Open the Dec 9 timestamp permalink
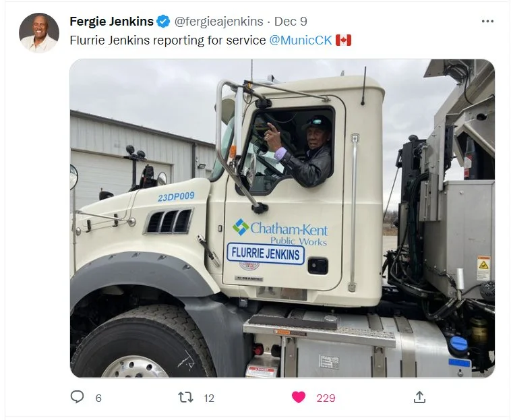This screenshot has height=420, width=511. point(291,22)
